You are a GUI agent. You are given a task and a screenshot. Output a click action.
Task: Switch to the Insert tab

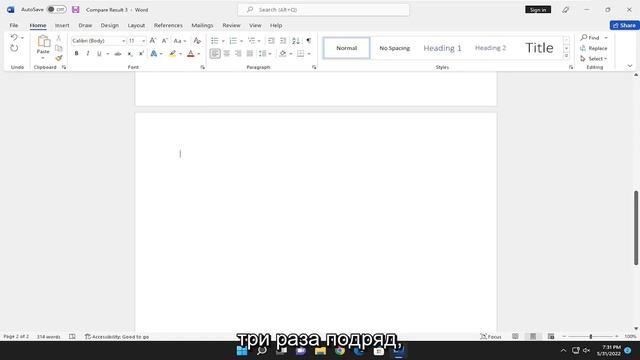coord(62,25)
